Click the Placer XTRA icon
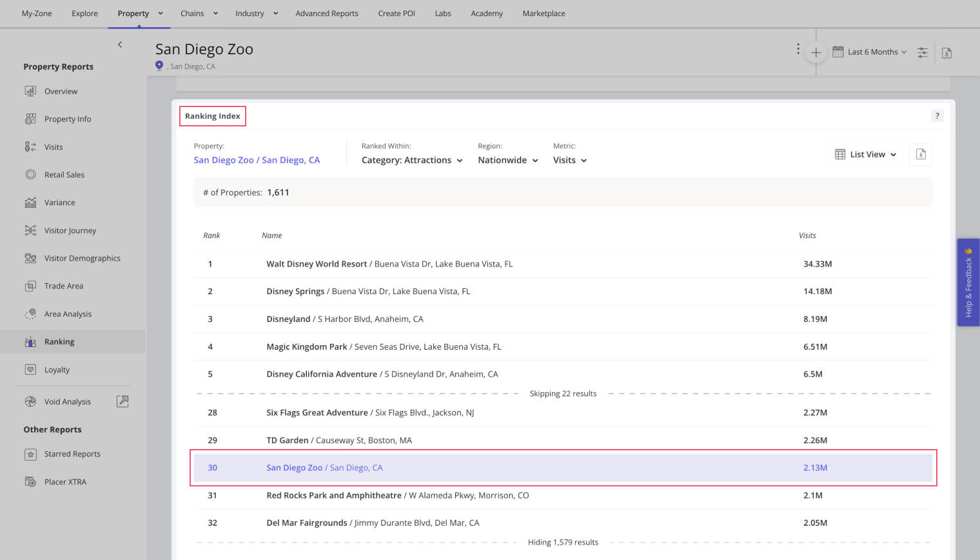Viewport: 980px width, 560px height. (x=30, y=482)
